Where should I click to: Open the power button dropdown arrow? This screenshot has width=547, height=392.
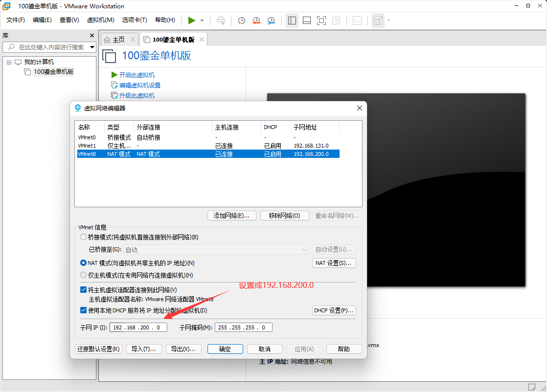pyautogui.click(x=202, y=21)
